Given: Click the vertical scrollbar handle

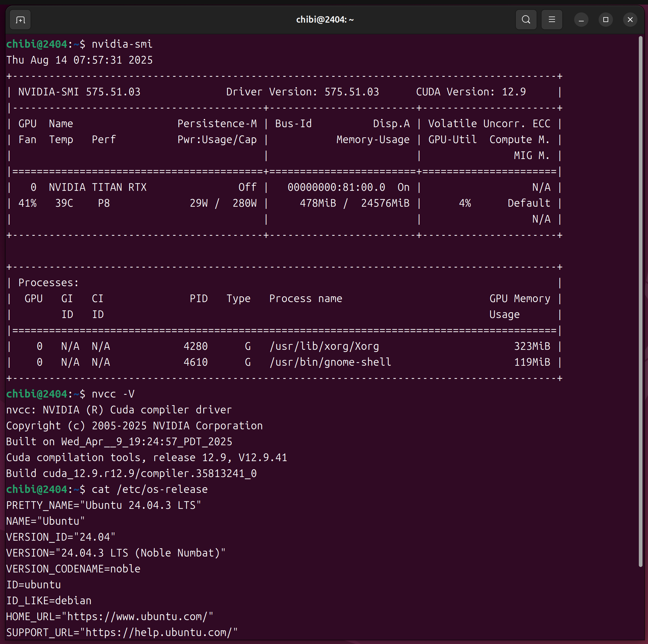Looking at the screenshot, I should [640, 302].
